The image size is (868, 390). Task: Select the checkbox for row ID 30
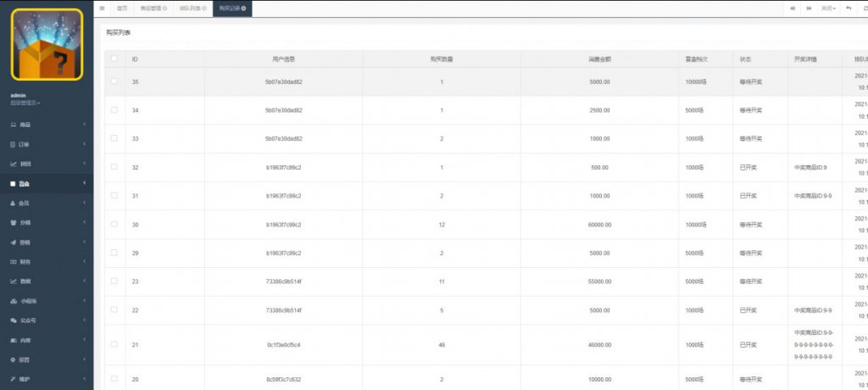pyautogui.click(x=114, y=225)
